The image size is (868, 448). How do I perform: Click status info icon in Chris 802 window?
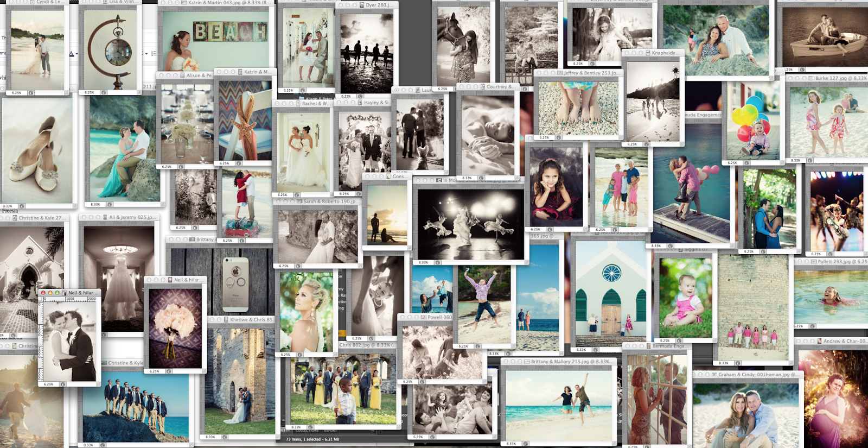tap(310, 427)
